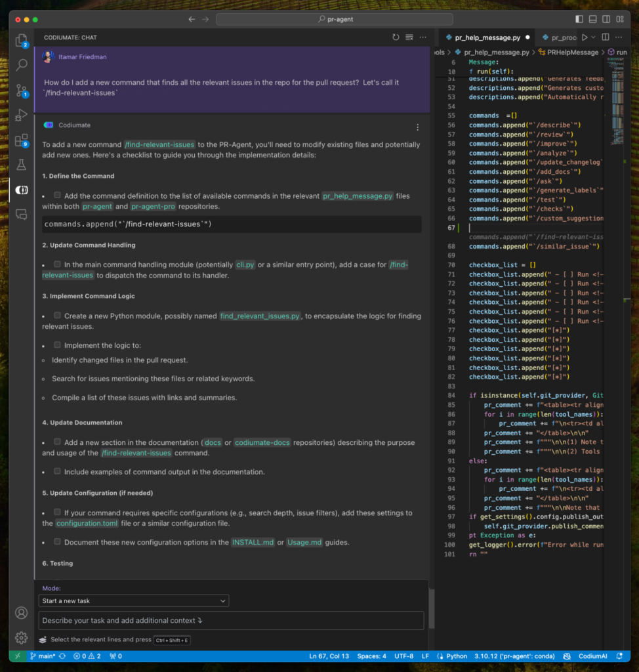Viewport: 639px width, 672px height.
Task: Check the 'Add the command definition' checkbox
Action: tap(57, 195)
